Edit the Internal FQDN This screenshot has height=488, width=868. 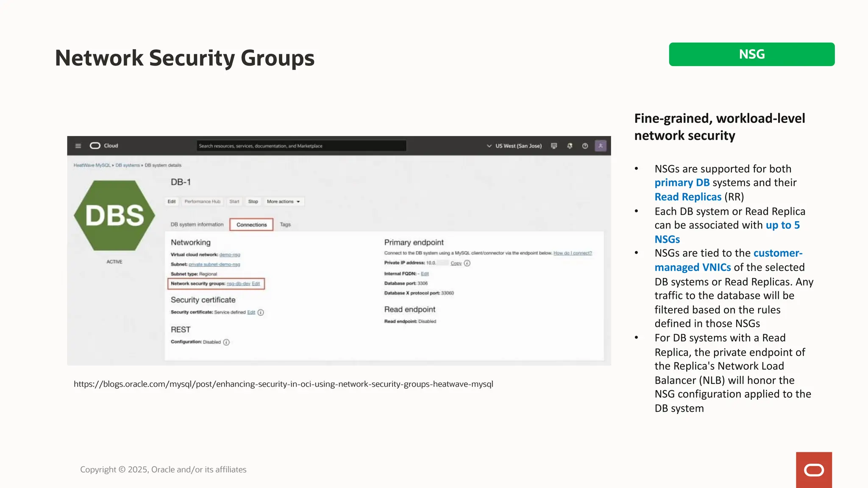point(425,274)
